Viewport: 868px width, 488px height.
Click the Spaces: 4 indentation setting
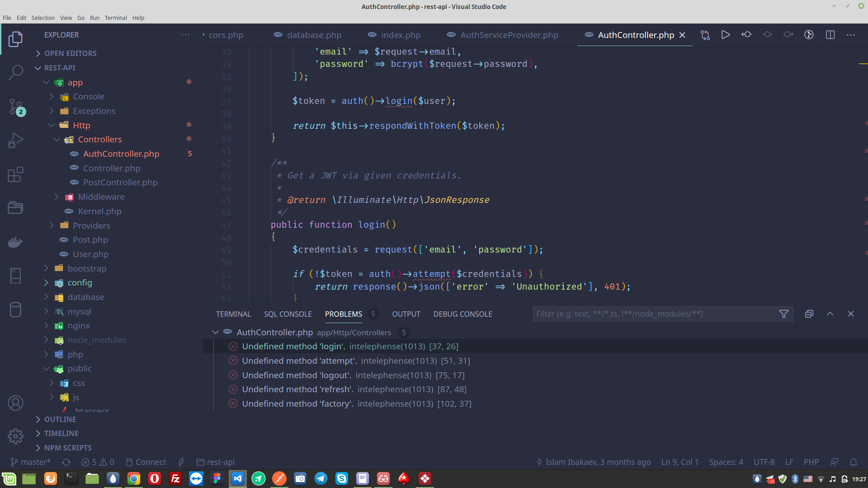click(726, 462)
